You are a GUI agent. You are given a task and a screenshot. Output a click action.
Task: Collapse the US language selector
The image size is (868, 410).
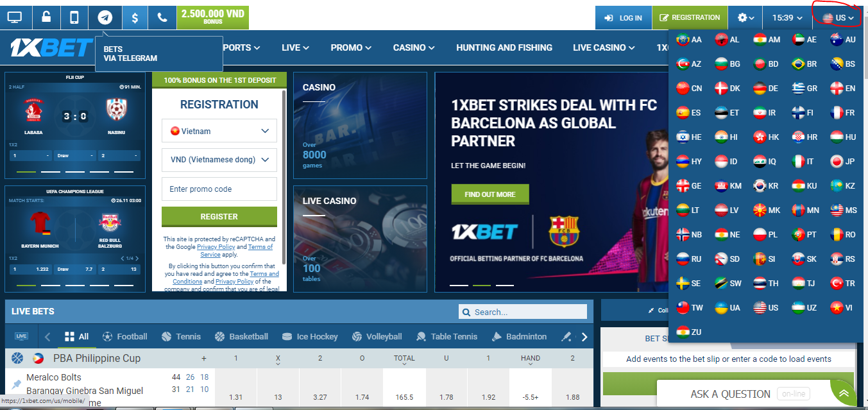click(x=838, y=18)
